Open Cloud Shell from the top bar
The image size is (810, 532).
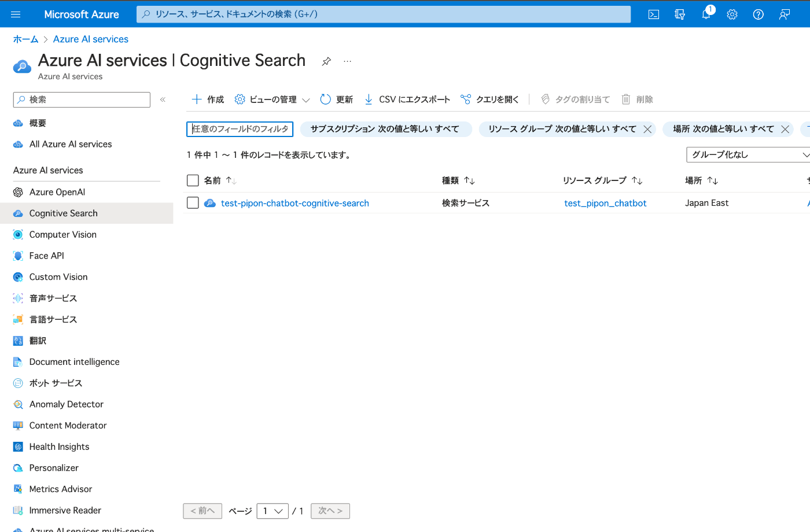[x=654, y=14]
